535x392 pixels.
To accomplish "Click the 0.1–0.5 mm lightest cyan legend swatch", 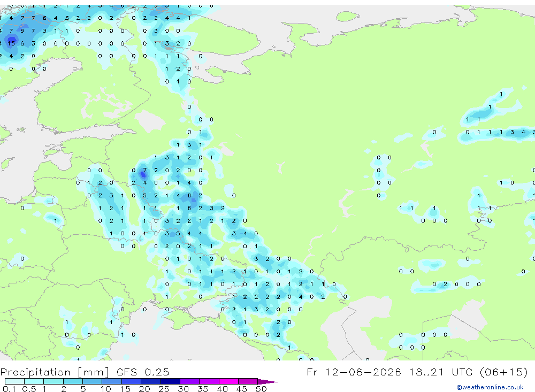I will point(14,381).
